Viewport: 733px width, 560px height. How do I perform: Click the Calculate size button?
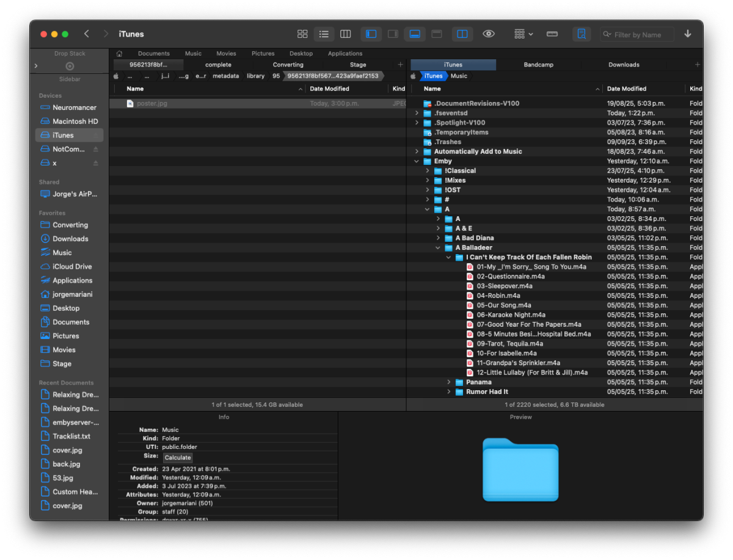tap(178, 457)
